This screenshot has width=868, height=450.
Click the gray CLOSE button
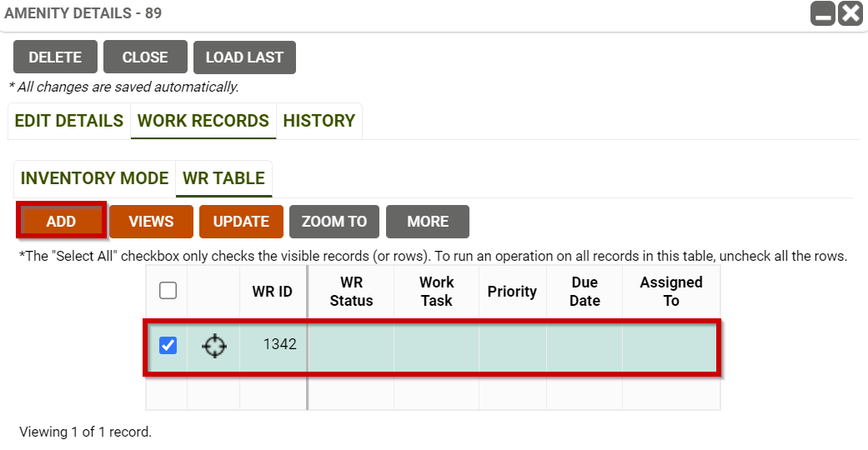(x=145, y=57)
